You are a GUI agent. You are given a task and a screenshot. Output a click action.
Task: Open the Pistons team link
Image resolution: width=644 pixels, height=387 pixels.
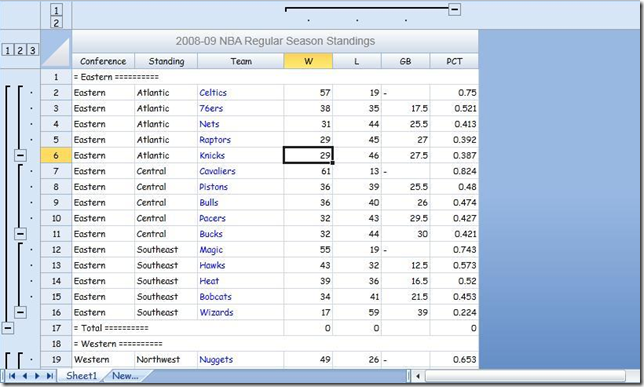[213, 187]
